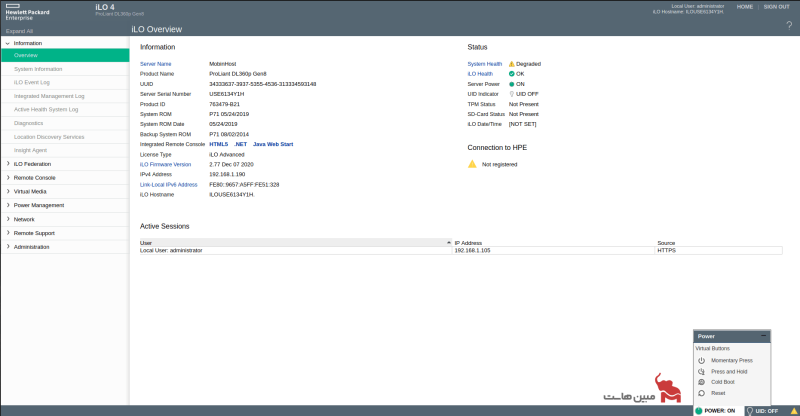The image size is (800, 416).
Task: Expand the Network section
Action: [8, 219]
